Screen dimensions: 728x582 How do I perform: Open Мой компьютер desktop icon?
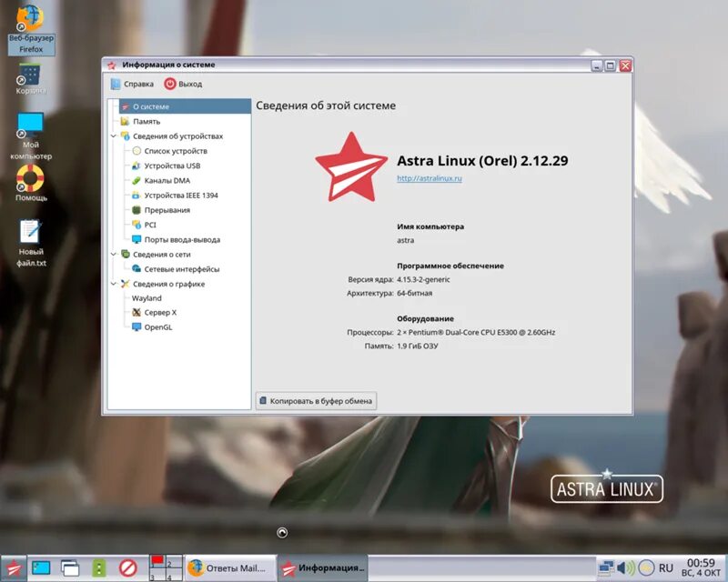pos(31,136)
